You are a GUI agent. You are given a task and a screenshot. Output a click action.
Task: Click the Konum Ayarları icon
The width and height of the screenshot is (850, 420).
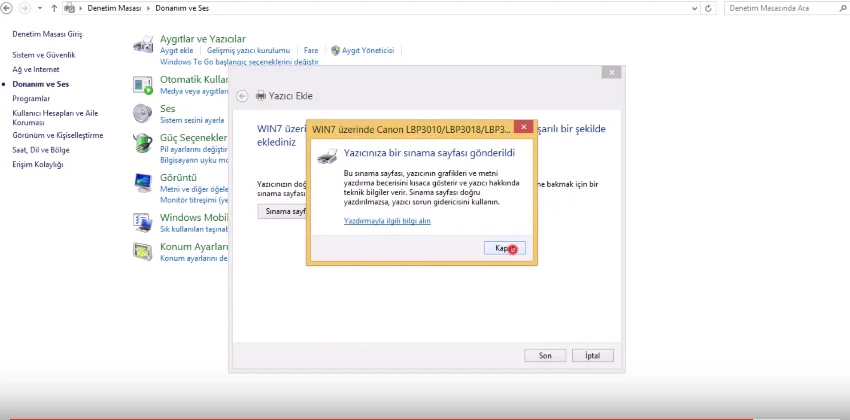143,251
